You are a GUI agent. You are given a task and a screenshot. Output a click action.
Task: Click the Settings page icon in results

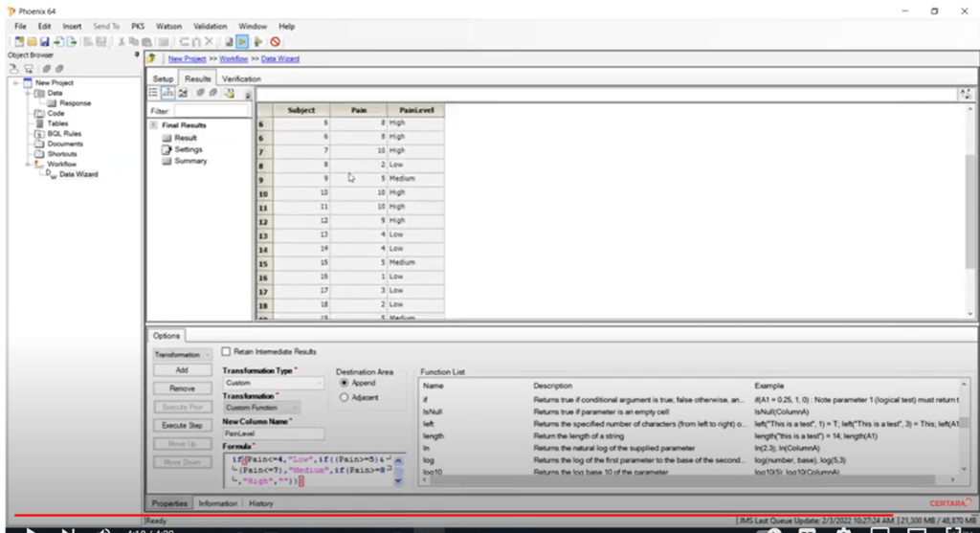click(x=167, y=149)
